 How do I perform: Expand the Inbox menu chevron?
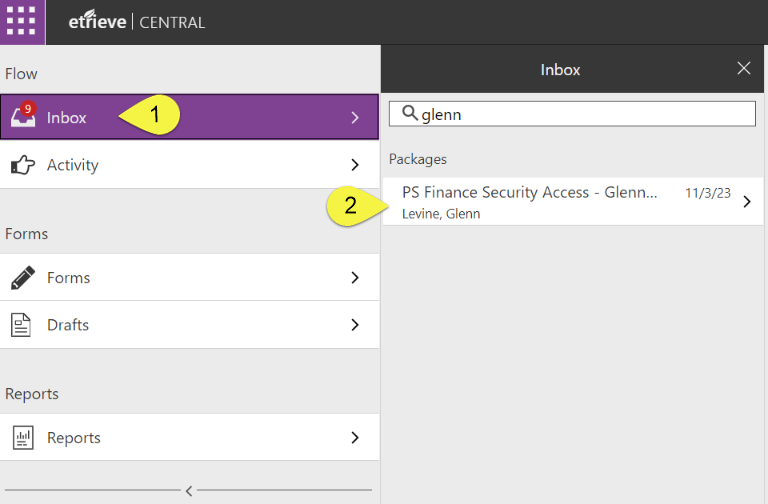coord(354,118)
